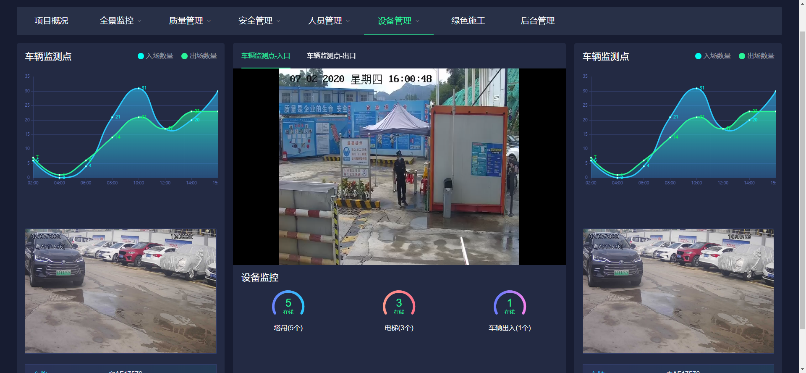Screen dimensions: 806x373
Task: Click the 车辆出入 gauge showing 1
Action: (x=510, y=304)
